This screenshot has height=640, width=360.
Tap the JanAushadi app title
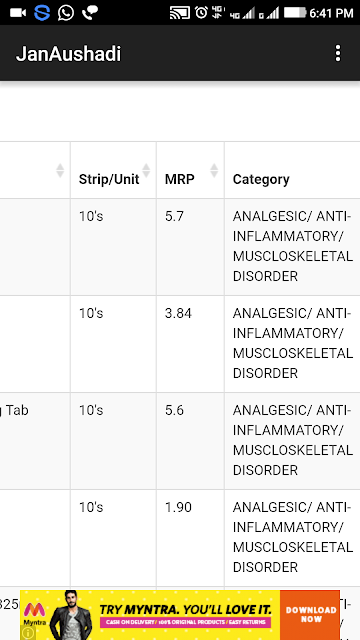pyautogui.click(x=68, y=54)
